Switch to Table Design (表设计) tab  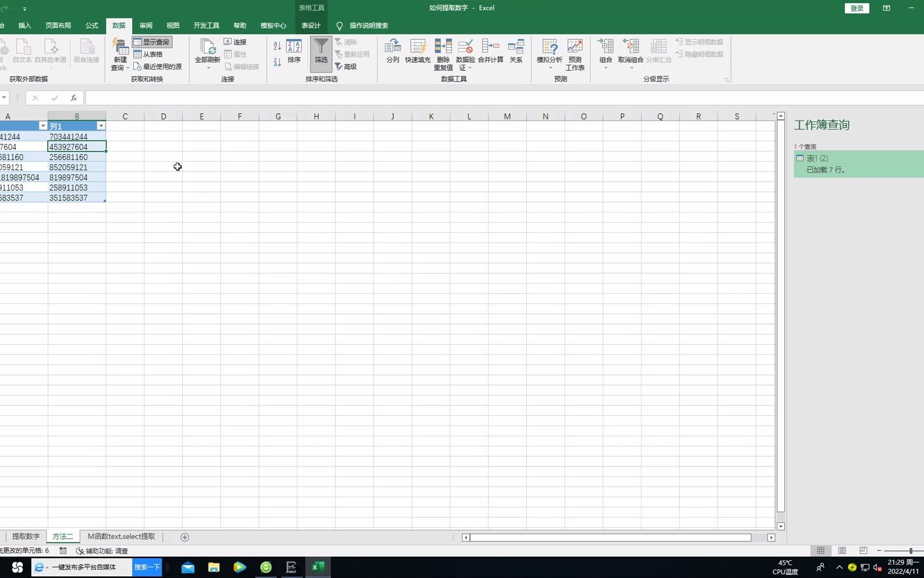311,25
